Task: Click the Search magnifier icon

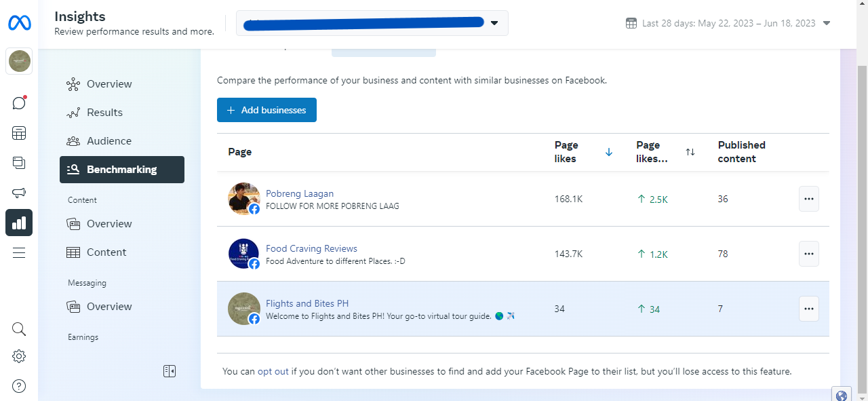Action: point(19,329)
